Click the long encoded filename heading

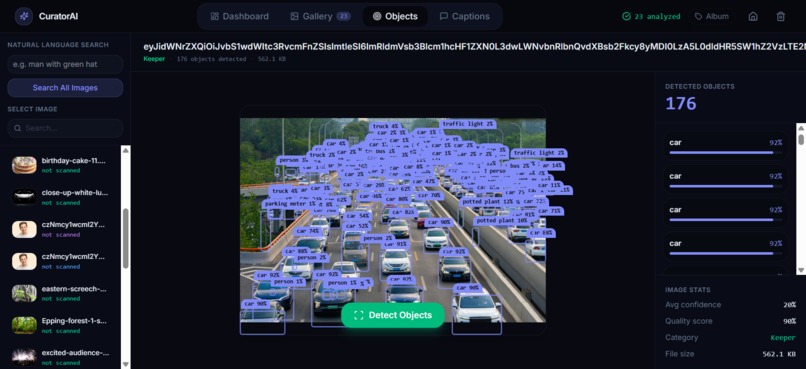pyautogui.click(x=474, y=47)
